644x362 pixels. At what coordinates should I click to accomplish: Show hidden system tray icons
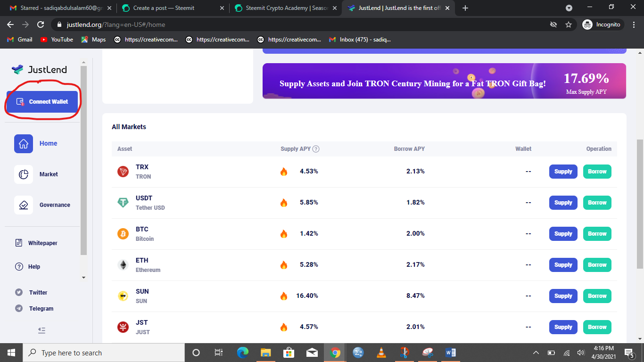point(536,353)
